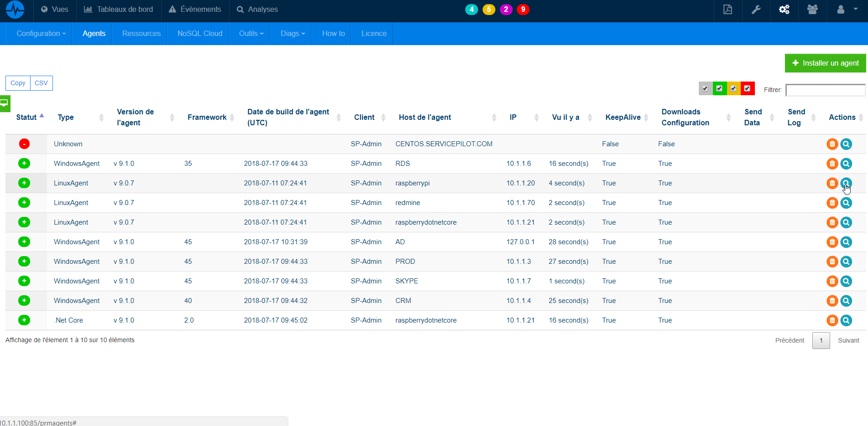The image size is (868, 426).
Task: Expand the Outils menu
Action: pos(250,33)
